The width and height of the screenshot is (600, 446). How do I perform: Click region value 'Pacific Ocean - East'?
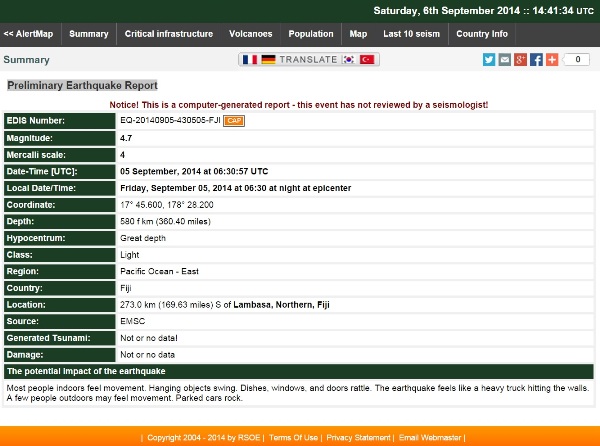pyautogui.click(x=159, y=272)
